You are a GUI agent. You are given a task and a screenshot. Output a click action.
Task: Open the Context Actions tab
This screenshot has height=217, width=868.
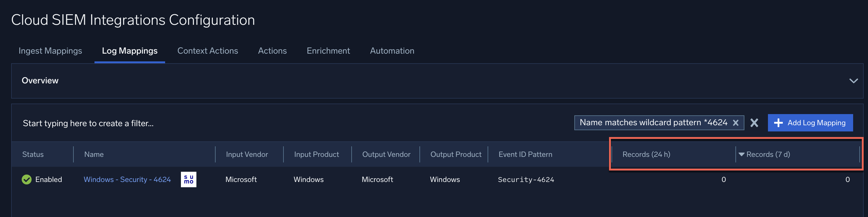[x=208, y=51]
